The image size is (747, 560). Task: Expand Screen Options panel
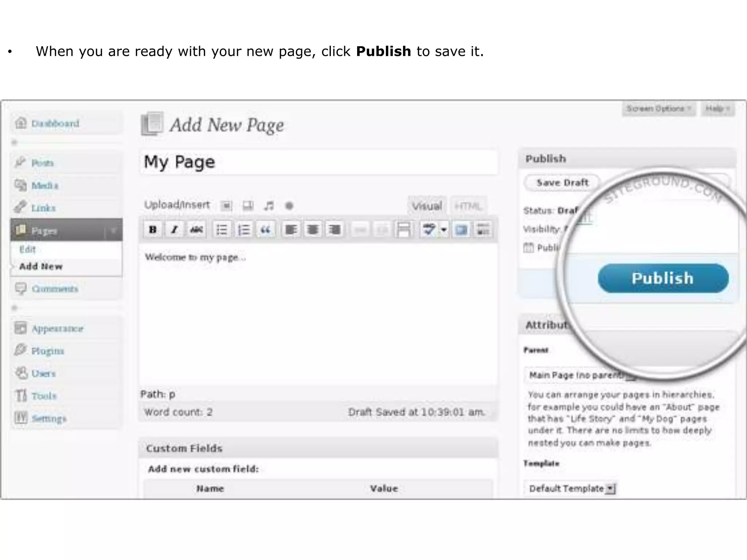click(x=659, y=109)
